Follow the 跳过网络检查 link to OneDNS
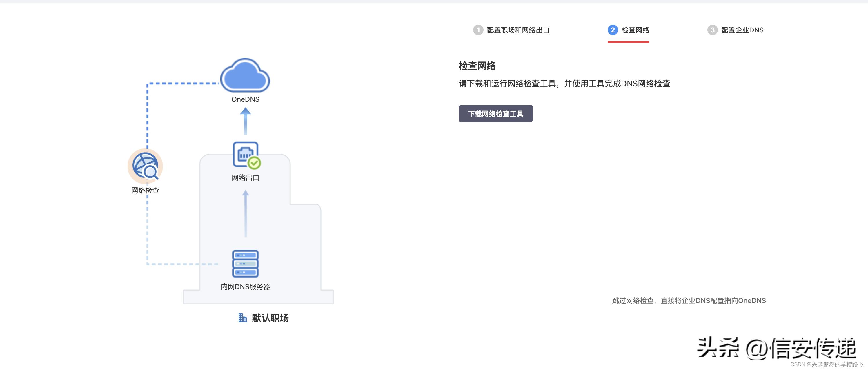 689,301
